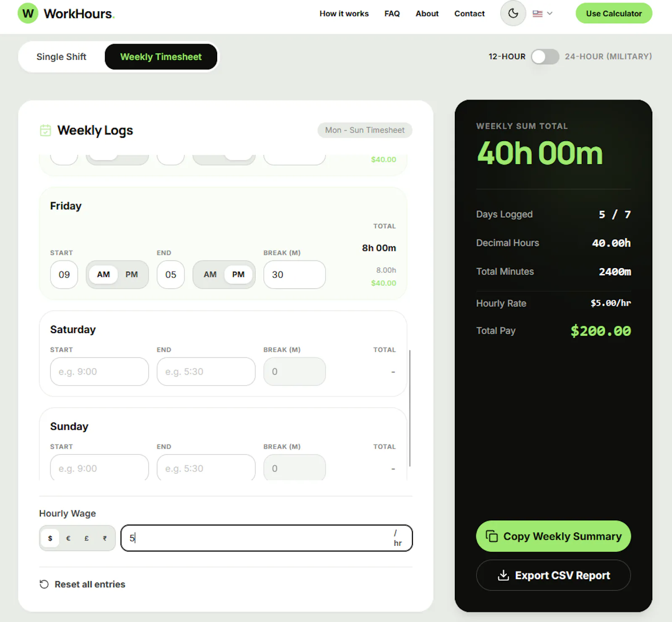This screenshot has width=672, height=622.
Task: Toggle 12-hour to 24-hour military switch
Action: (545, 56)
